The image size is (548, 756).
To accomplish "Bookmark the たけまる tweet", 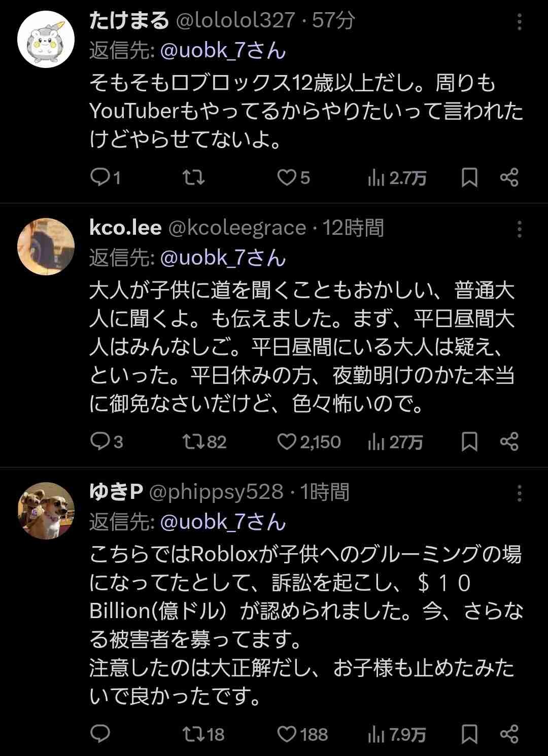I will coord(469,177).
